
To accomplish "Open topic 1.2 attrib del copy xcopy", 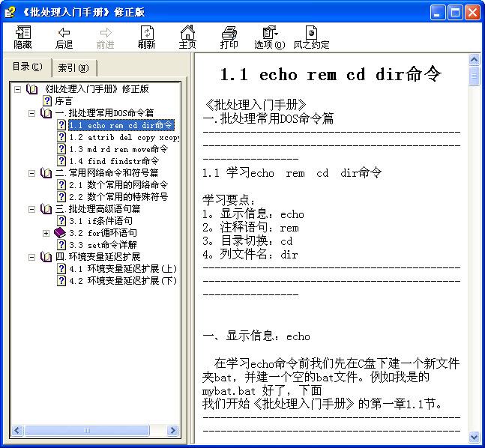I will click(124, 137).
